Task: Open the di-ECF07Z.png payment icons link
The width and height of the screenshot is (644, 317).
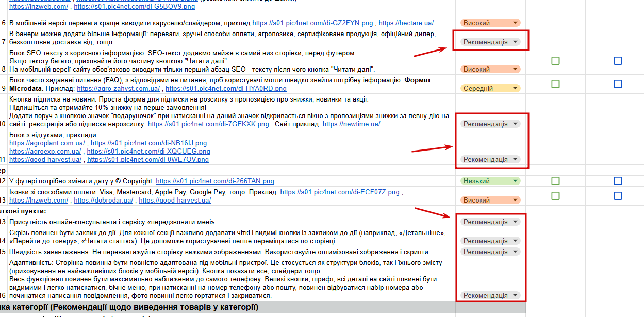Action: coord(340,192)
